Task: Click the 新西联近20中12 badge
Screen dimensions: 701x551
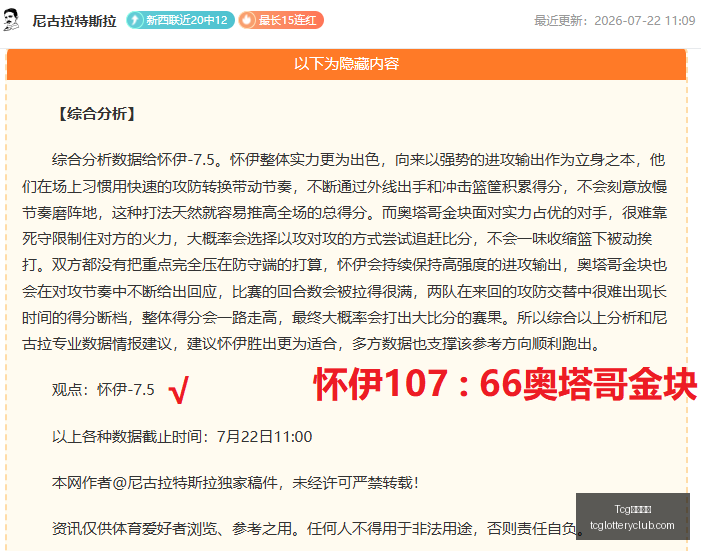Action: (x=180, y=20)
